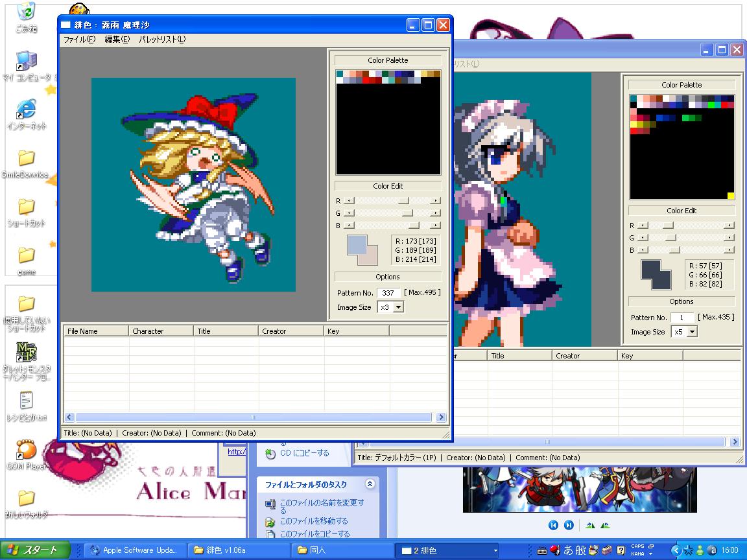
Task: Expand hidden system tray icons arrow
Action: [676, 550]
